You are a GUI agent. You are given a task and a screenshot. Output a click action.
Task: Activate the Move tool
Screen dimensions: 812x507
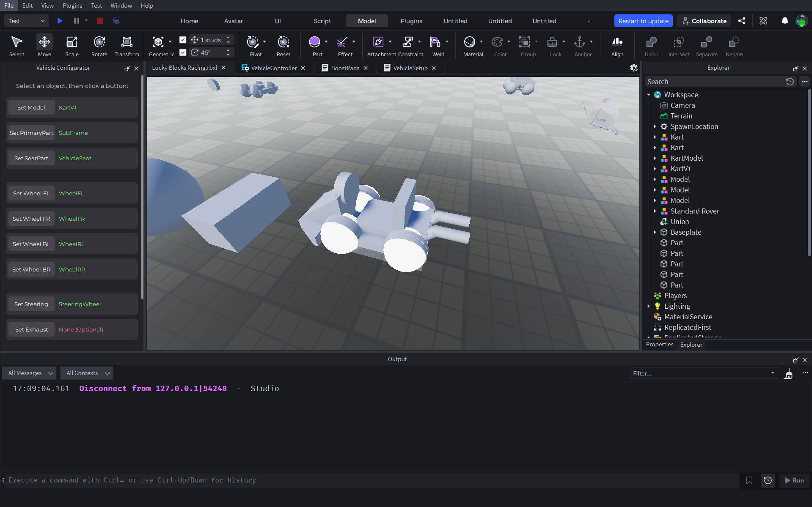(x=44, y=46)
